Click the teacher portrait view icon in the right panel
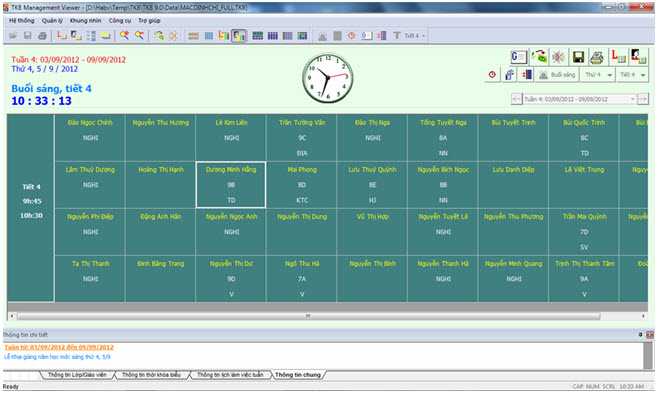 (x=638, y=57)
